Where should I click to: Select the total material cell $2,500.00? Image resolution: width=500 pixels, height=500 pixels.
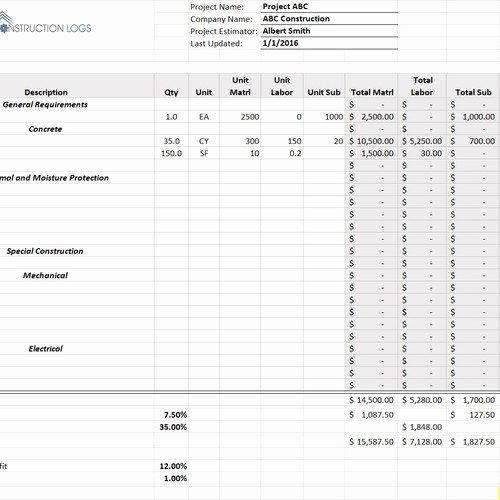click(372, 117)
